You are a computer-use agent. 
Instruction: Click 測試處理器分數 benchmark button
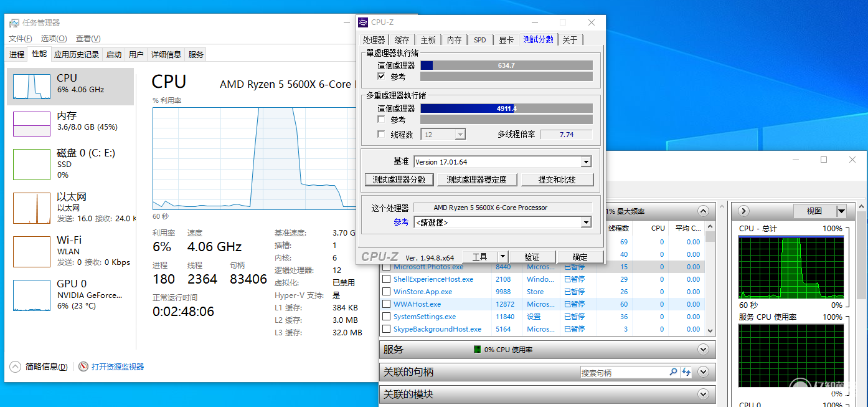(399, 180)
